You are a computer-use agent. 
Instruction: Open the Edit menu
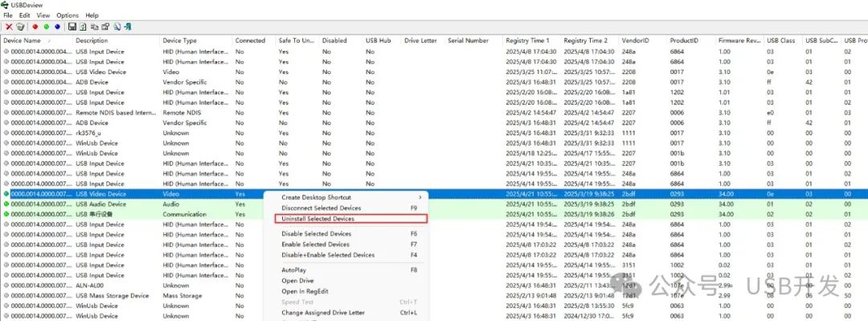24,15
